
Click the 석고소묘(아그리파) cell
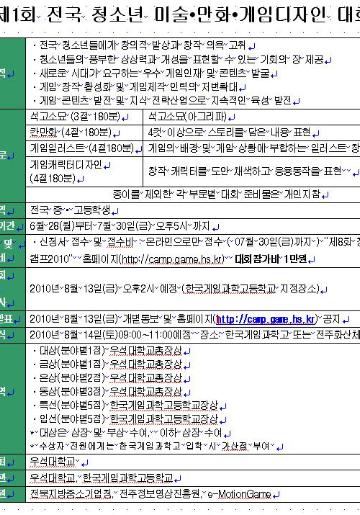pos(252,117)
